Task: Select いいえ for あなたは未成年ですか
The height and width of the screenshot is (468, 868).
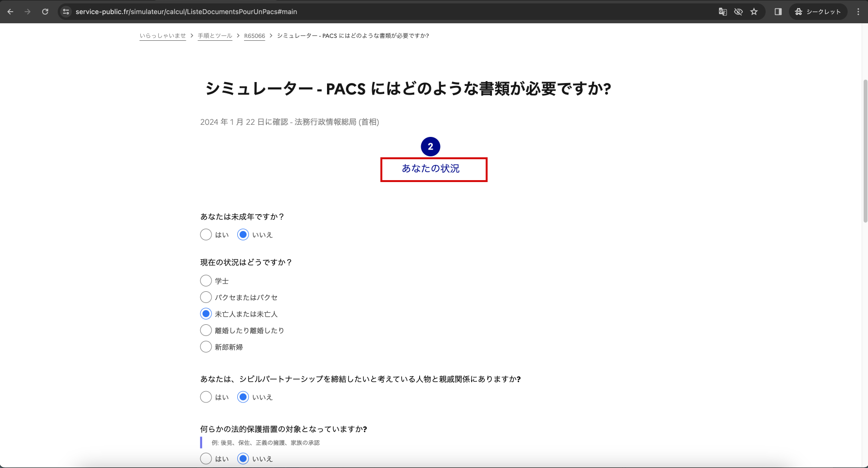Action: 243,235
